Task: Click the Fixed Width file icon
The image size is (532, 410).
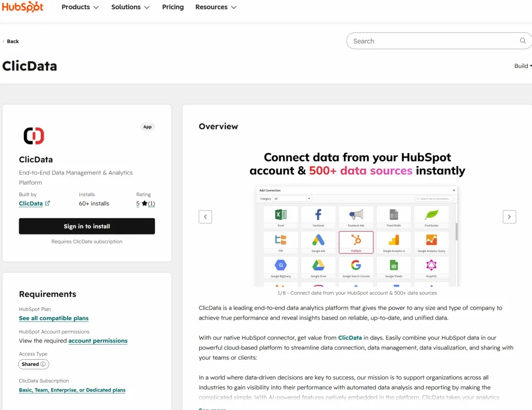Action: (394, 214)
